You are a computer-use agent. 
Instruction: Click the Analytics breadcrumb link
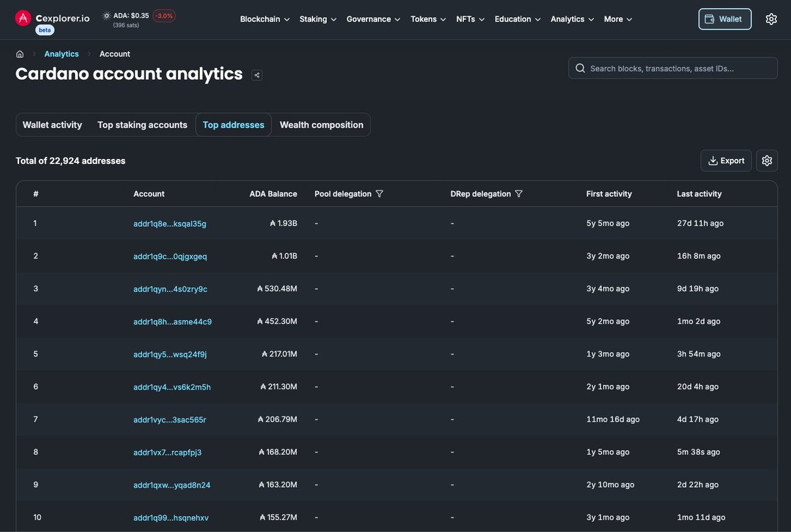[x=61, y=53]
